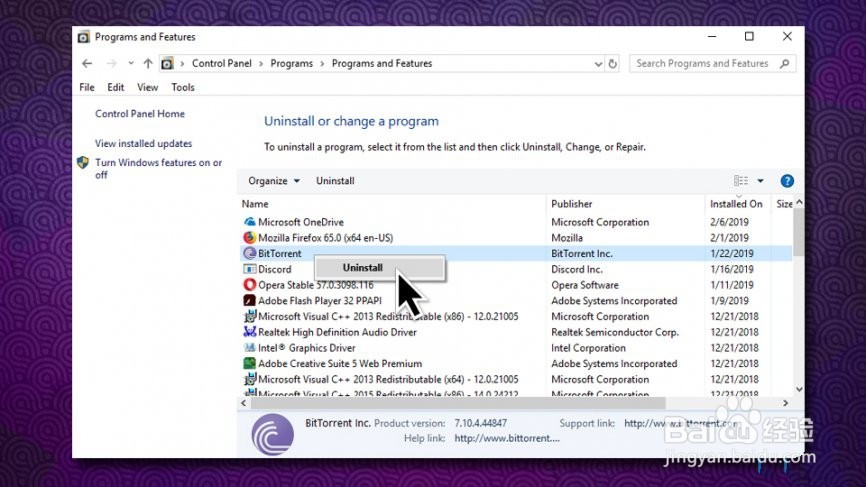Click the Intel Graphics Driver icon
This screenshot has width=866, height=487.
click(250, 348)
